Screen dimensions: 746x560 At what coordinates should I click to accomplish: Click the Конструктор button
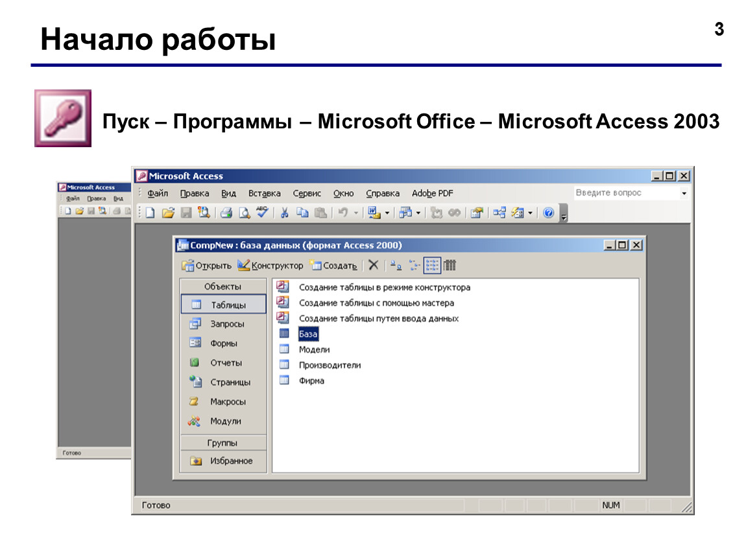click(271, 265)
